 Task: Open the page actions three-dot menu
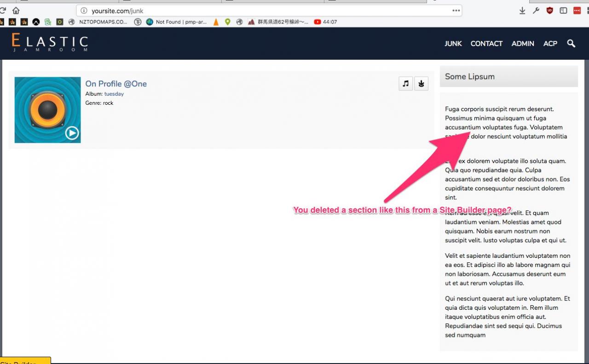[x=456, y=11]
